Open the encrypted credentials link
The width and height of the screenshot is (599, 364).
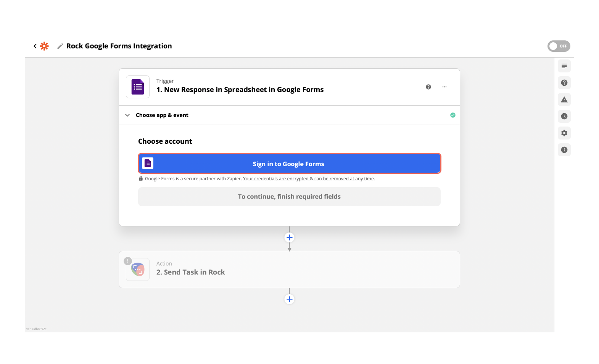point(308,179)
